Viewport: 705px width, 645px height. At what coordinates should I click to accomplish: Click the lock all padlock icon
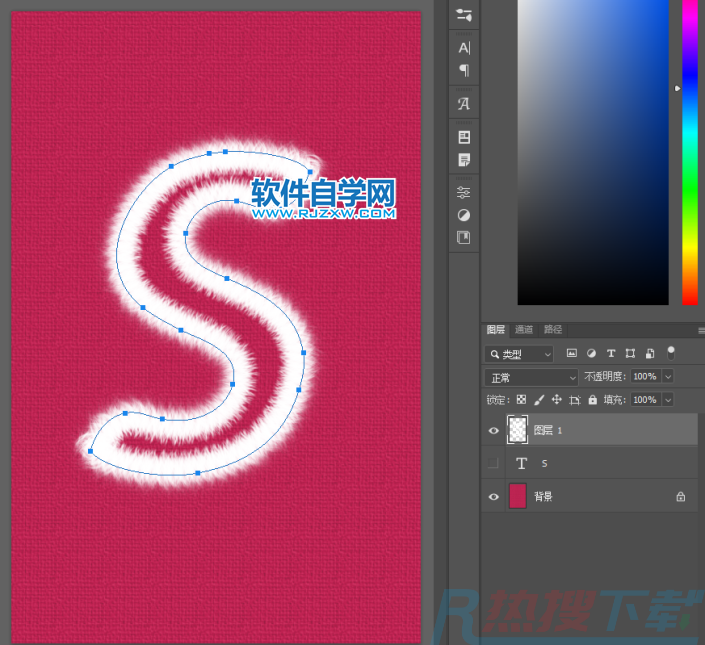(592, 399)
